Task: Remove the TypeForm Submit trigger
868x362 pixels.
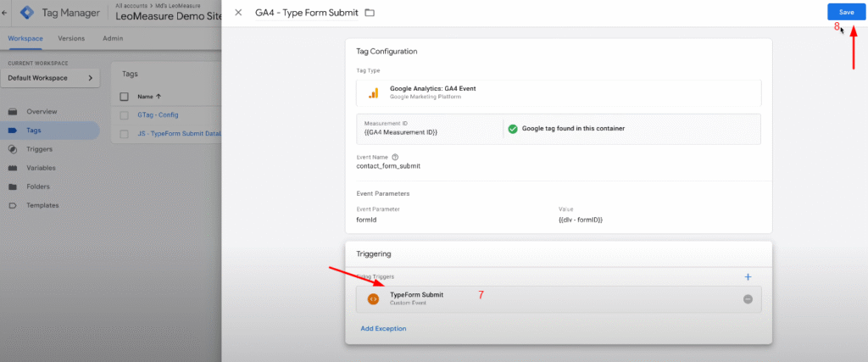Action: tap(748, 299)
